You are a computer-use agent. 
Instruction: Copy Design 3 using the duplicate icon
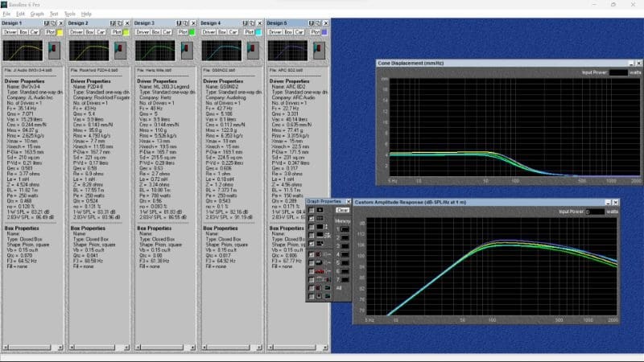[x=186, y=23]
